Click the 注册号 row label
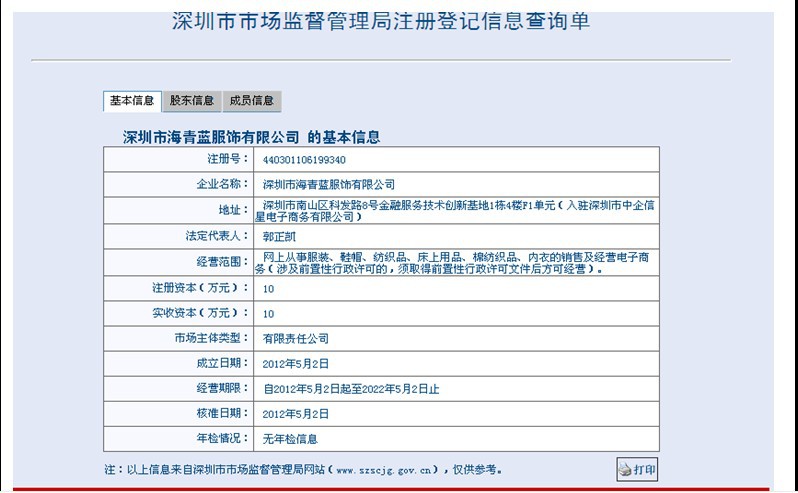Image resolution: width=798 pixels, height=493 pixels. 223,159
